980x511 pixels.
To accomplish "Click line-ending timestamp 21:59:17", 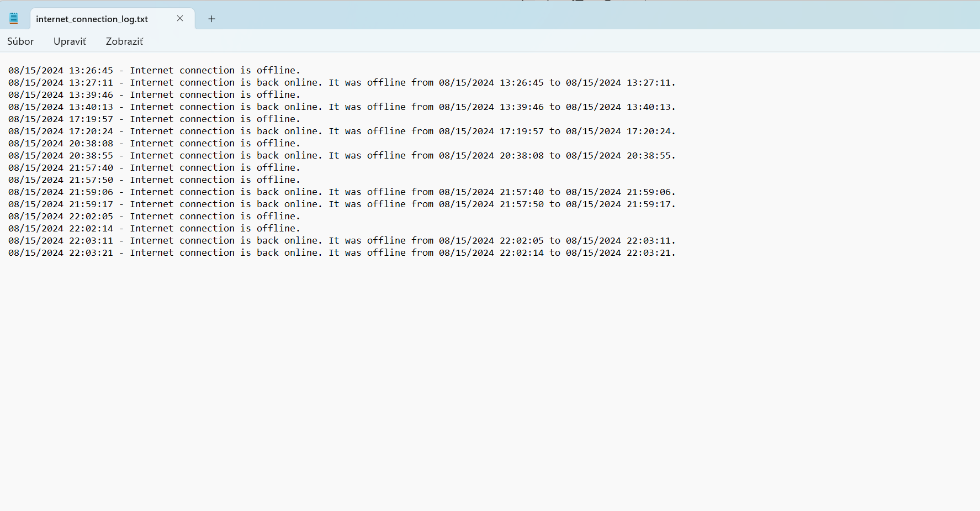I will (x=648, y=204).
